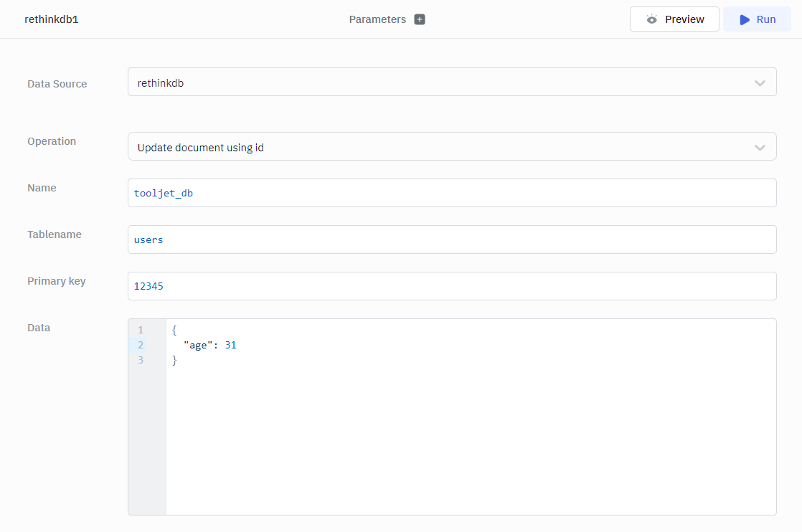Click the closing brace in Data editor
Screen dimensions: 802x532
point(174,360)
